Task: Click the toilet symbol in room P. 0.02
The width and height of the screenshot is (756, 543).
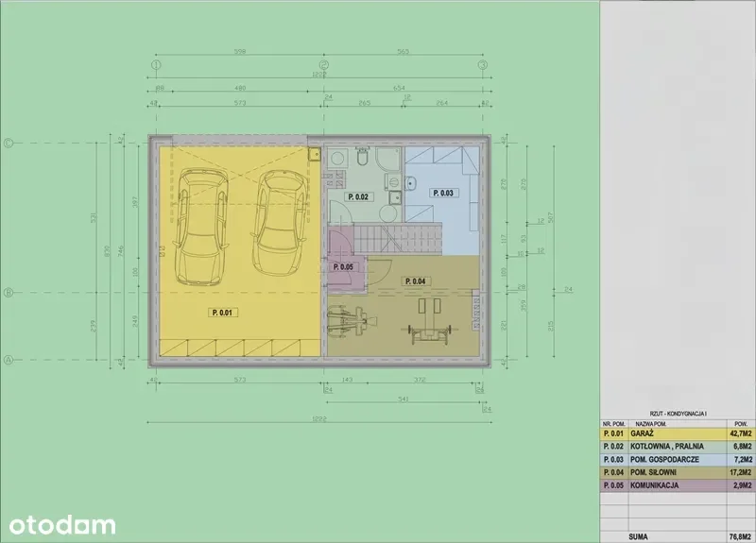Action: point(362,155)
